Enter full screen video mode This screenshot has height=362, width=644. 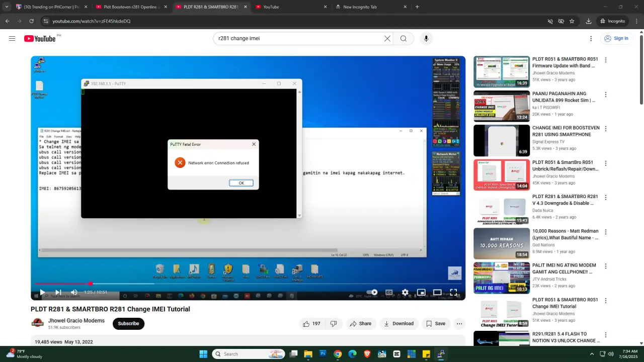[453, 292]
